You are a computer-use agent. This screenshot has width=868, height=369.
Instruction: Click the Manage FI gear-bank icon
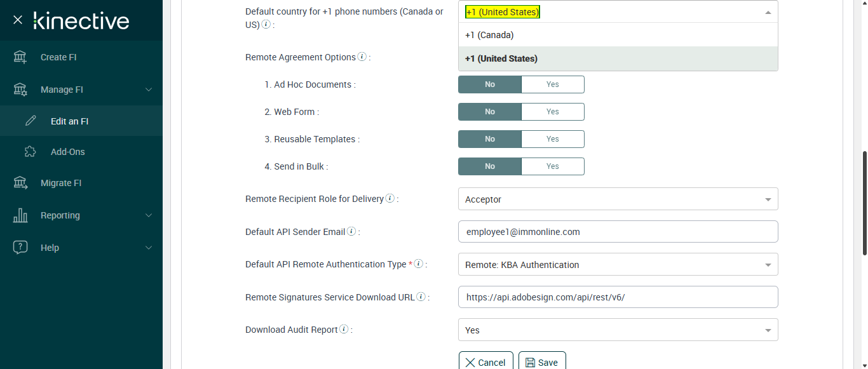20,90
